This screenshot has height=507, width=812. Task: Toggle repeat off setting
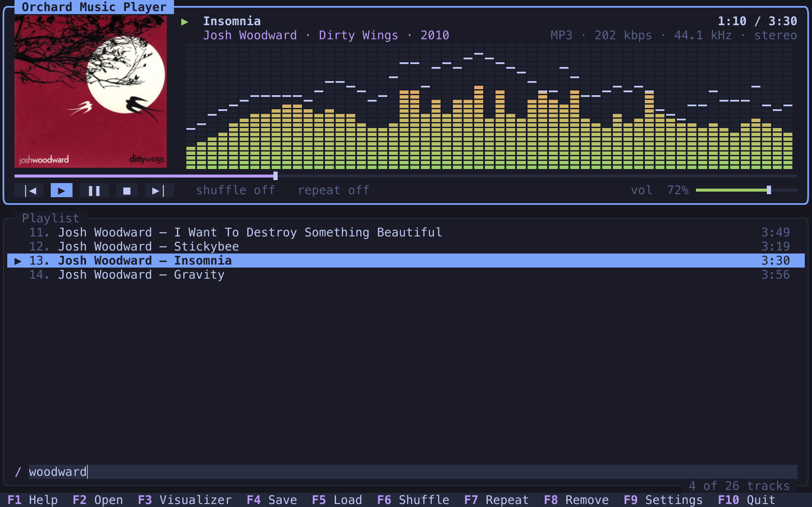(x=333, y=190)
